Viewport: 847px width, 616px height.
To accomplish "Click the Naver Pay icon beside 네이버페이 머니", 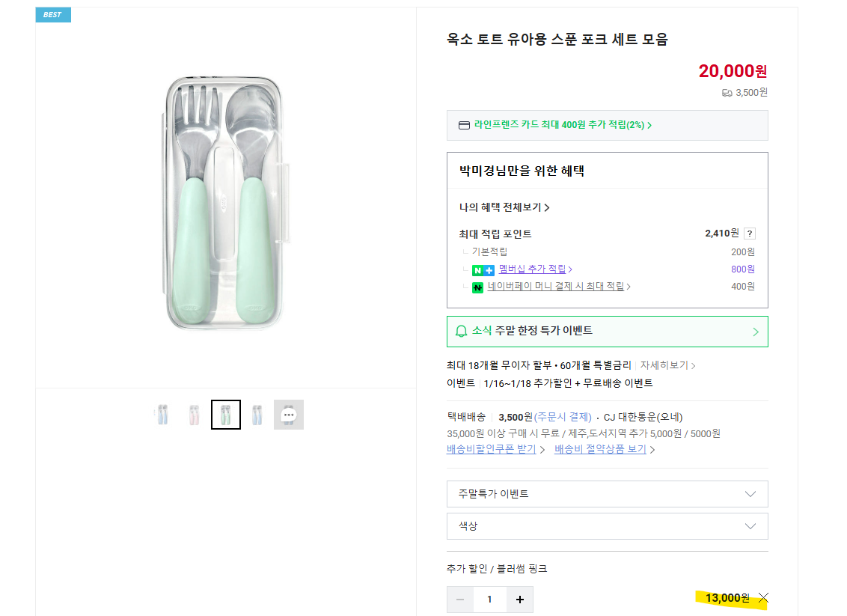I will [x=477, y=287].
